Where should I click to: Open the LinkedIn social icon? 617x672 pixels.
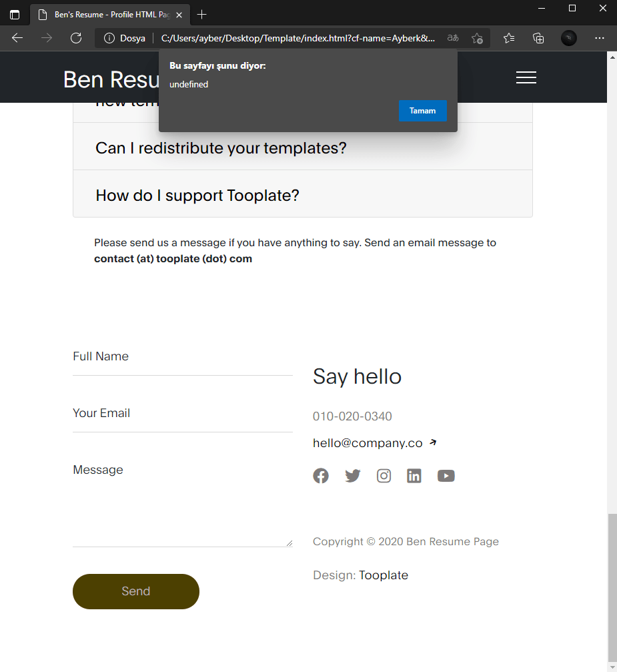414,476
